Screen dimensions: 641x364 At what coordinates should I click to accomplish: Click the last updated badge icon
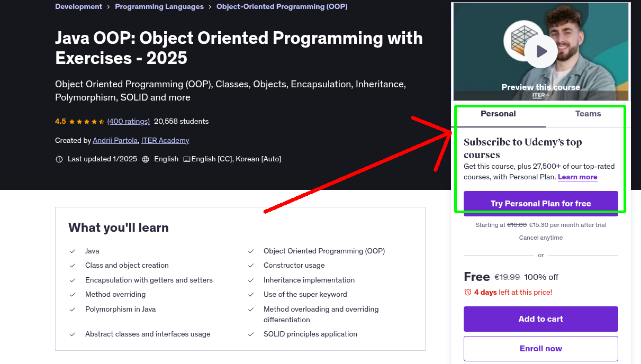click(59, 159)
